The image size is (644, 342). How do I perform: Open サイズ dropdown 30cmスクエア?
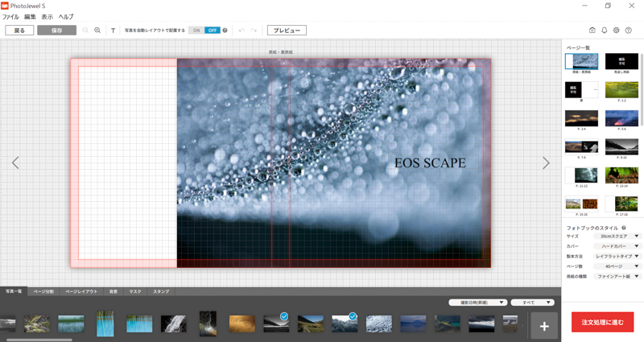617,236
